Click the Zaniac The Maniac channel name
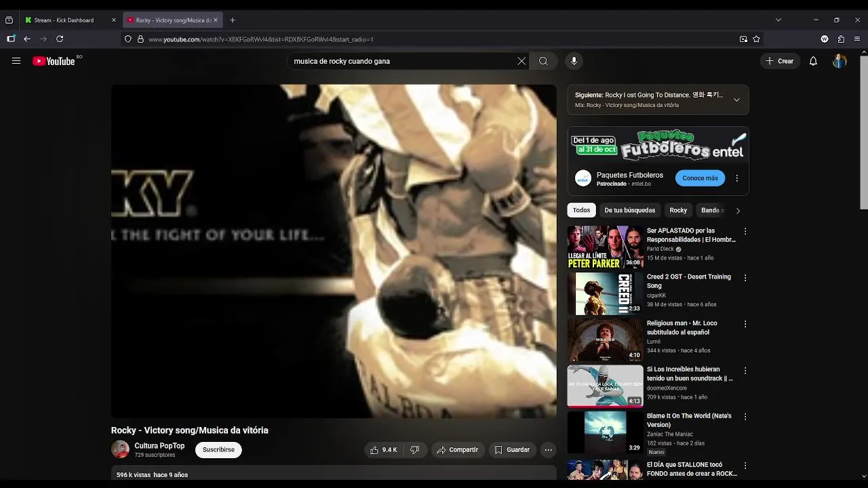The width and height of the screenshot is (868, 488). pos(670,434)
